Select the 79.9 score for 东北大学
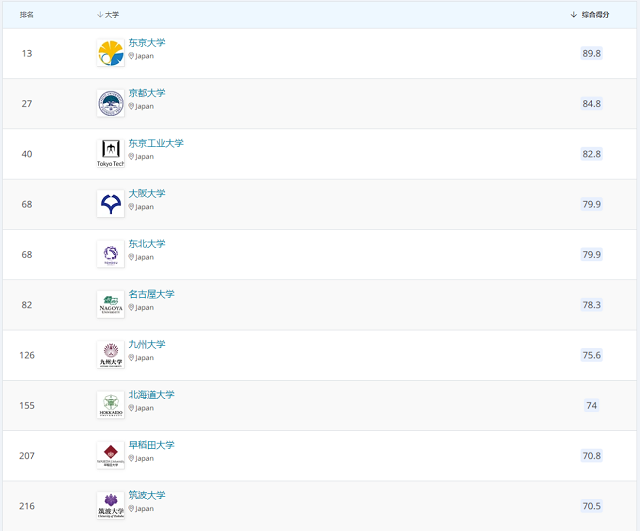 coord(591,254)
